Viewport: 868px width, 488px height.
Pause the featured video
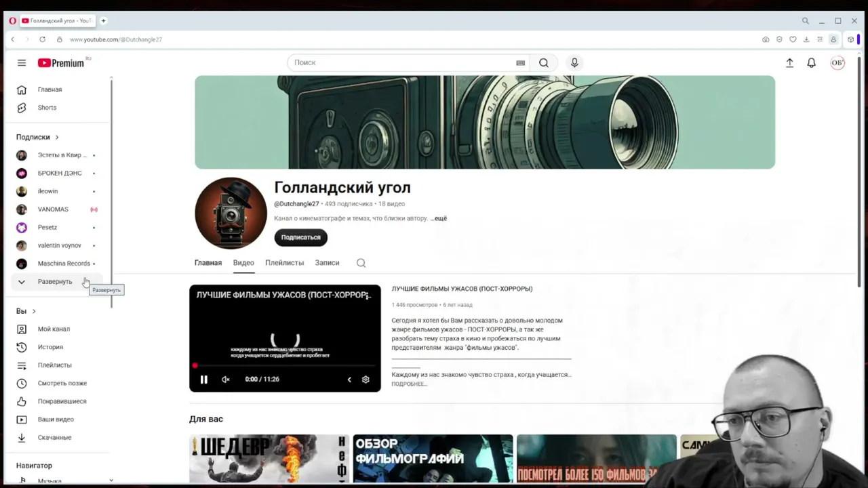click(203, 380)
